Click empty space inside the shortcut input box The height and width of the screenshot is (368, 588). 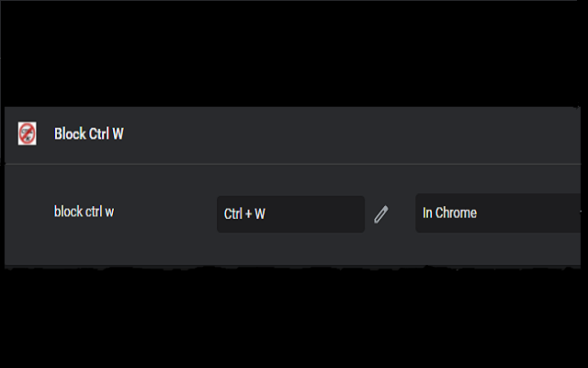click(x=319, y=214)
